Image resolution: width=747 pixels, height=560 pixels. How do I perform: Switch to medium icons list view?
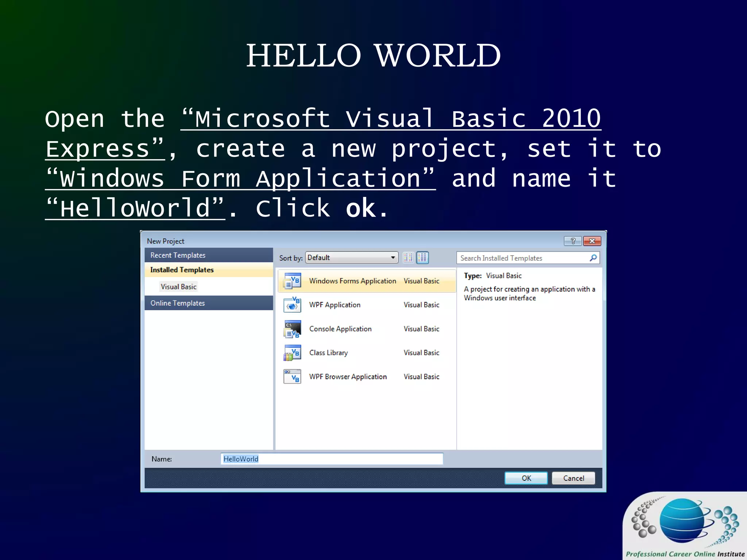tap(422, 258)
